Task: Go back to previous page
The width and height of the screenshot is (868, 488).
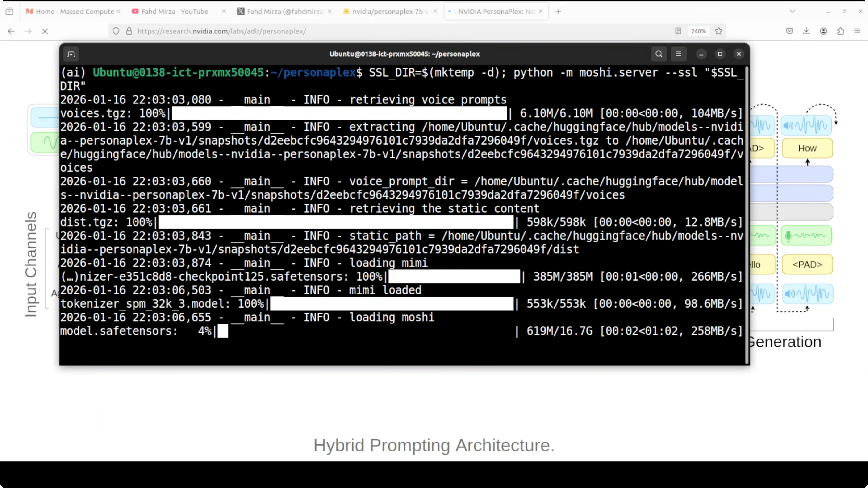Action: tap(11, 31)
